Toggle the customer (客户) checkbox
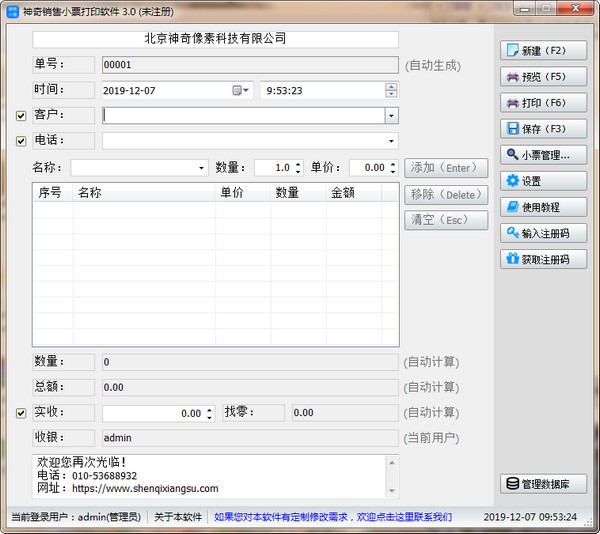 pyautogui.click(x=21, y=115)
